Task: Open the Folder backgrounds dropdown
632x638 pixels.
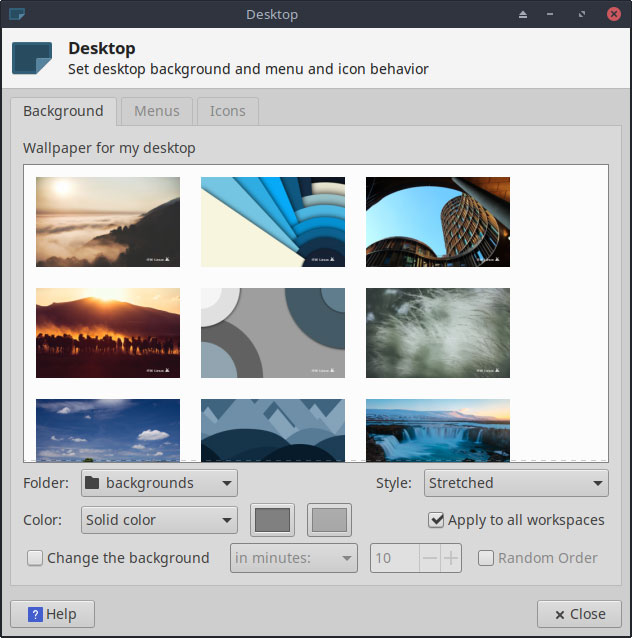Action: pos(159,483)
